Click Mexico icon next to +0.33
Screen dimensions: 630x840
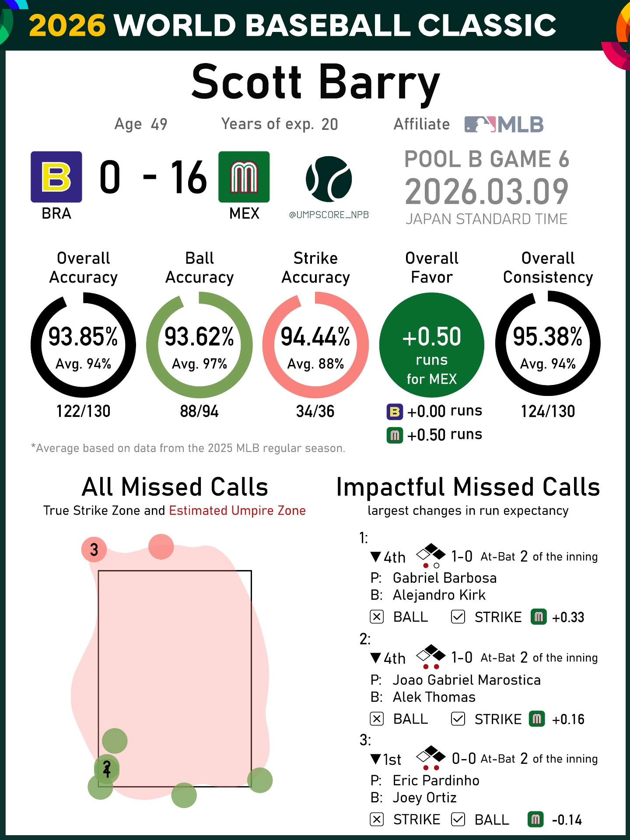(x=539, y=617)
